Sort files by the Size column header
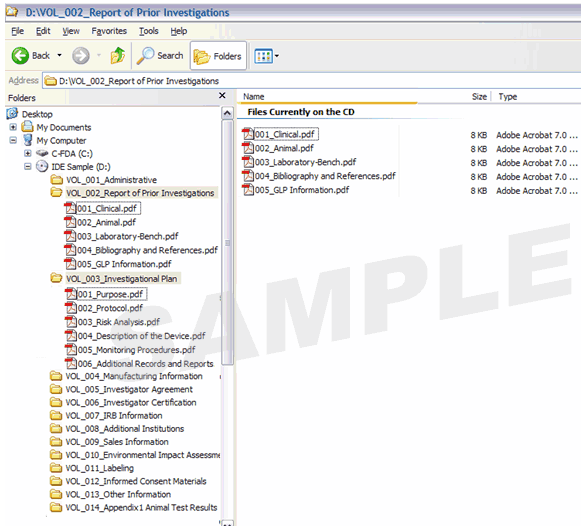Screen dimensions: 583x530 click(x=479, y=97)
